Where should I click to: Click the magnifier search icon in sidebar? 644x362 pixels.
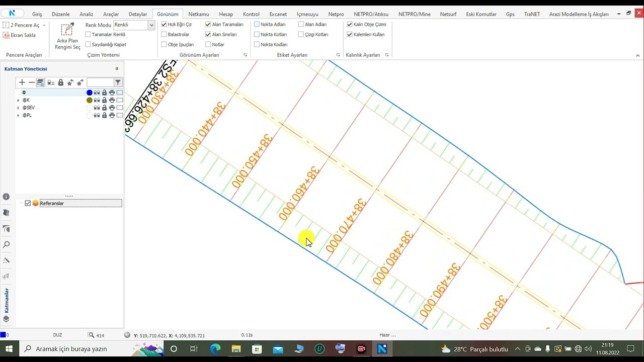tap(6, 244)
